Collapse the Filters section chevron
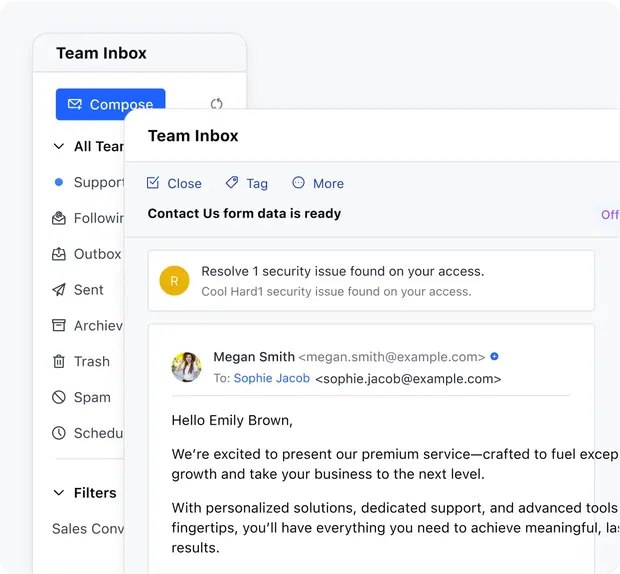620x574 pixels. tap(58, 493)
